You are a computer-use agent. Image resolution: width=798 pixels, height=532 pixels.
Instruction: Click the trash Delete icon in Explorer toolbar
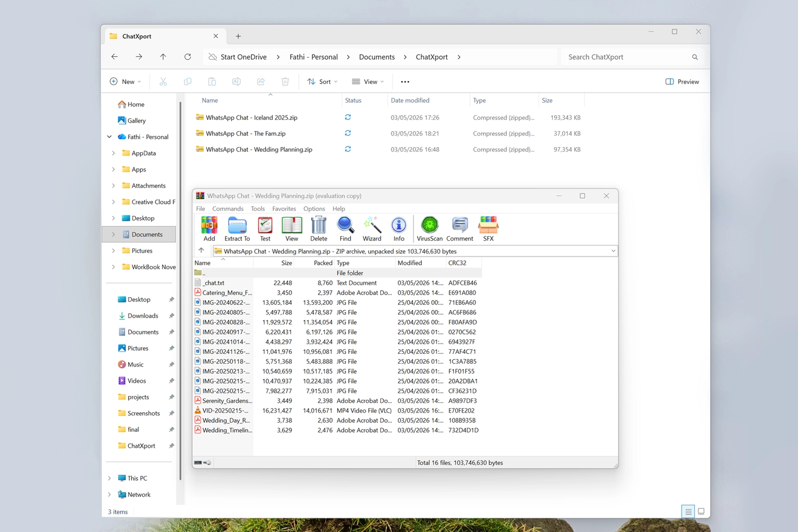(285, 82)
